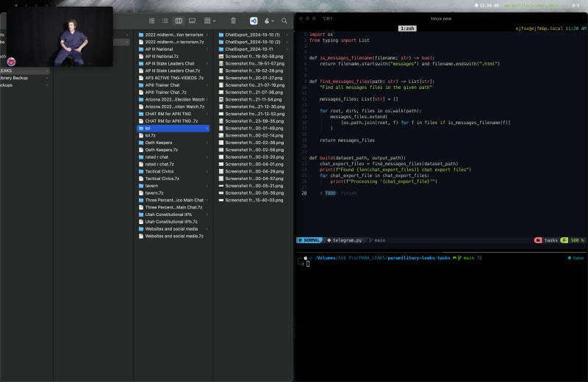
Task: Select the 'Tactical Civics' folder
Action: (x=173, y=171)
